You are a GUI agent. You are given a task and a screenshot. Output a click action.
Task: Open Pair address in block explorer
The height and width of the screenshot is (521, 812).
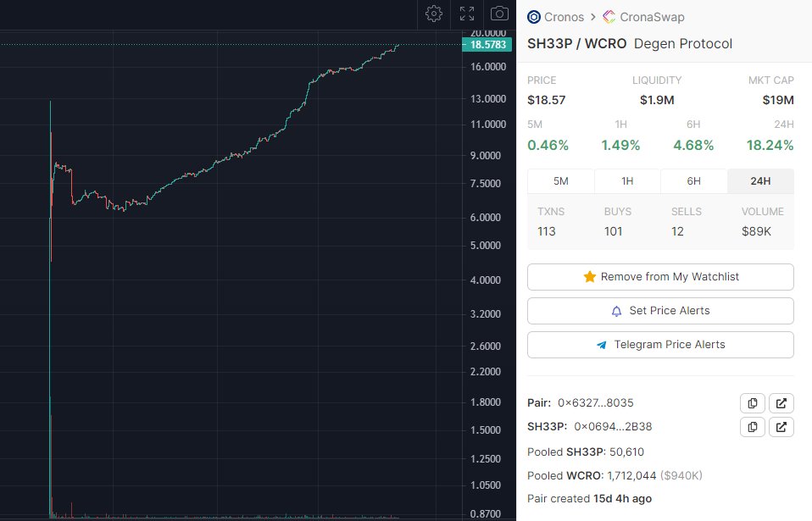[x=781, y=403]
